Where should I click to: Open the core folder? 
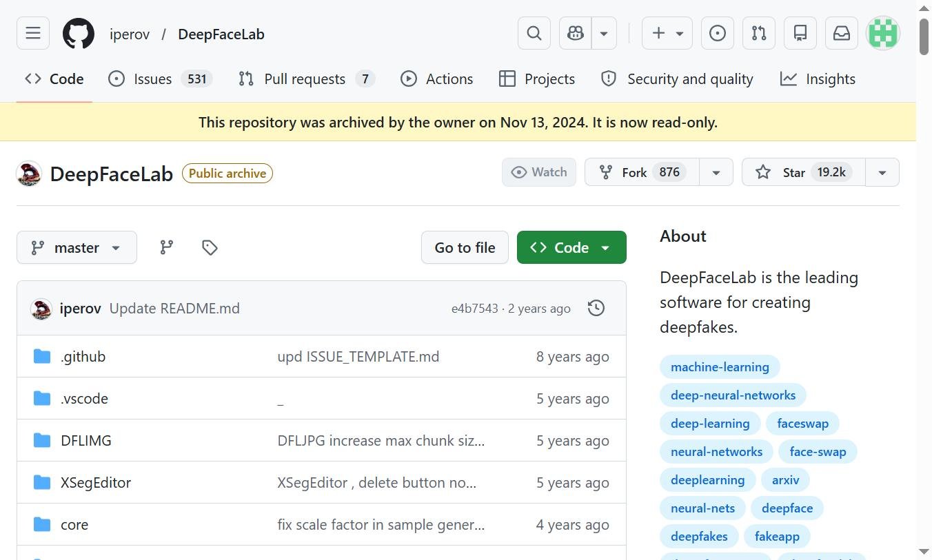click(x=74, y=525)
